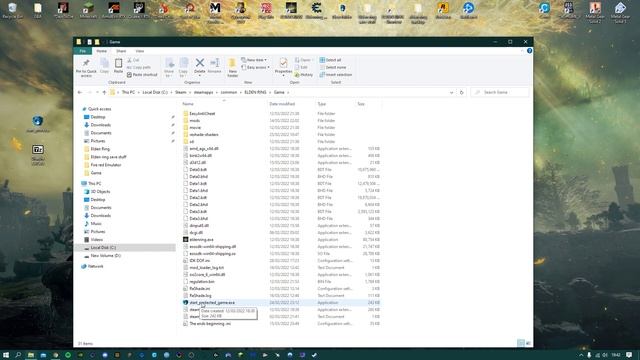This screenshot has width=640, height=360.
Task: Refresh the current folder
Action: click(462, 93)
